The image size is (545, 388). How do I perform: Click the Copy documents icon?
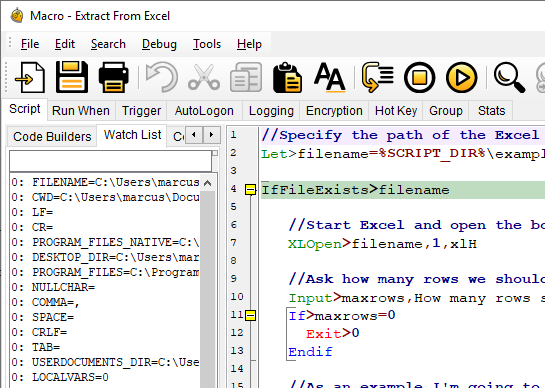[246, 77]
